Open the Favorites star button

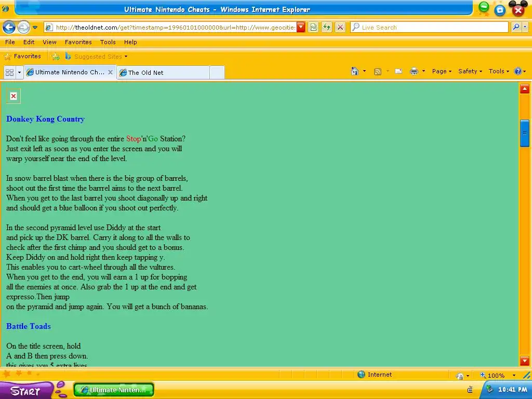click(x=22, y=56)
